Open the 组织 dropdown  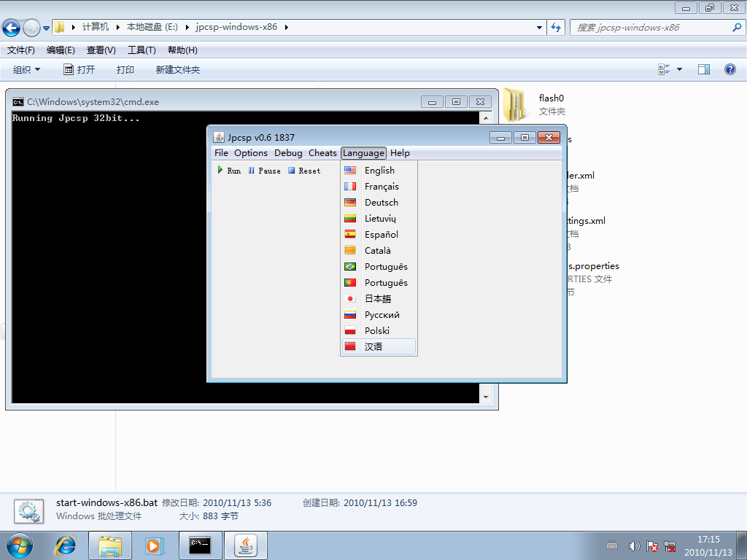tap(27, 70)
